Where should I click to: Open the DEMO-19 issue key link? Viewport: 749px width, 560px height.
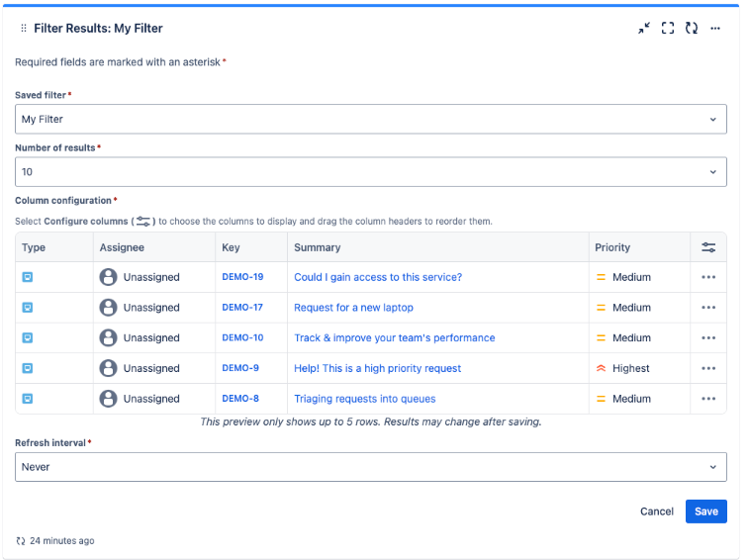point(242,277)
